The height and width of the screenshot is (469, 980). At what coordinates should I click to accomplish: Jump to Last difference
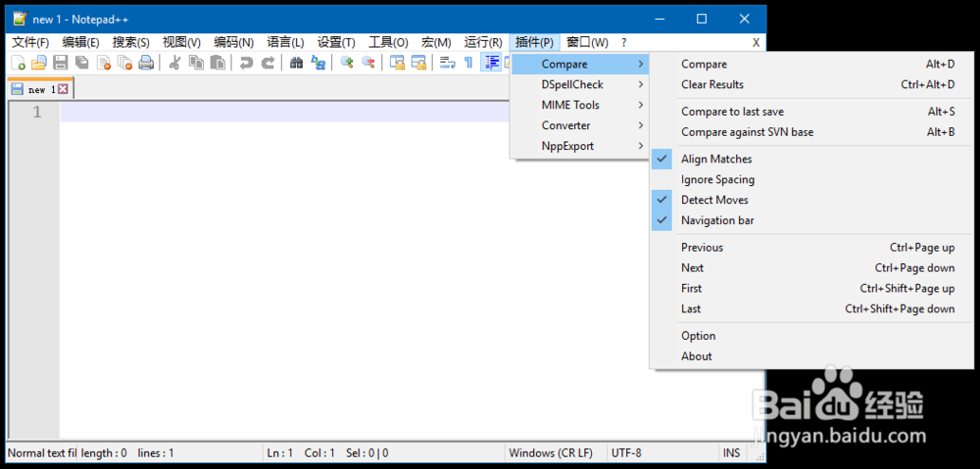tap(812, 309)
